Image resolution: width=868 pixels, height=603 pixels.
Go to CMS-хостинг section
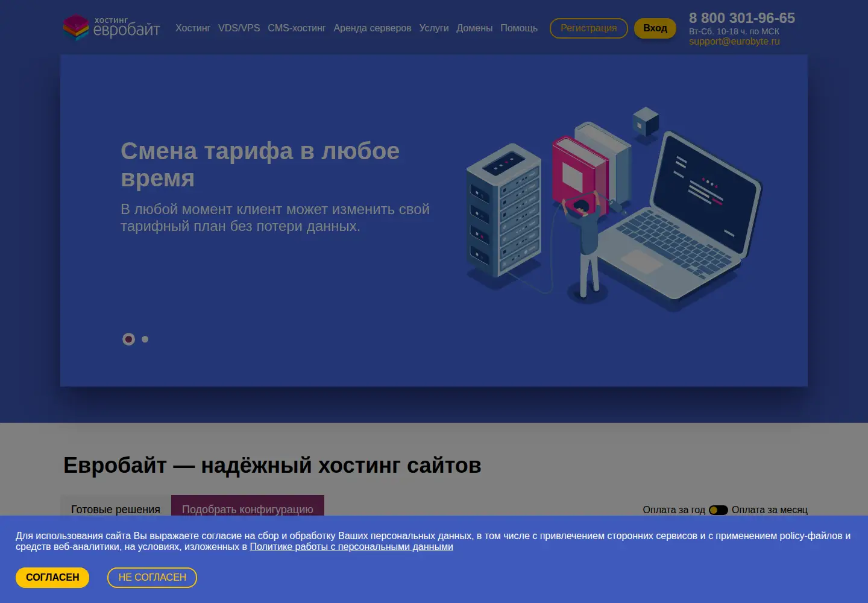[x=297, y=28]
